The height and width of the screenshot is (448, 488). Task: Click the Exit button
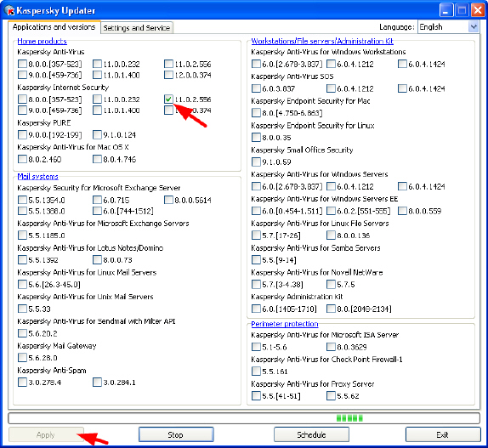pos(443,434)
